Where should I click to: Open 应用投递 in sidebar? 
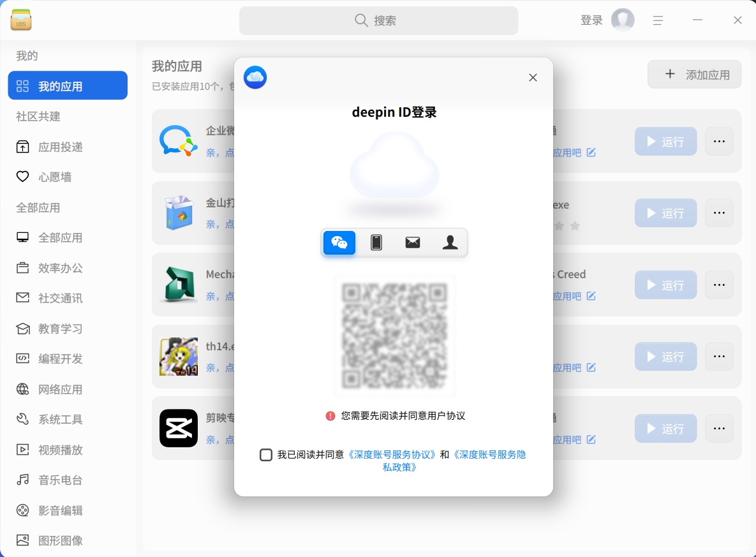(x=68, y=147)
